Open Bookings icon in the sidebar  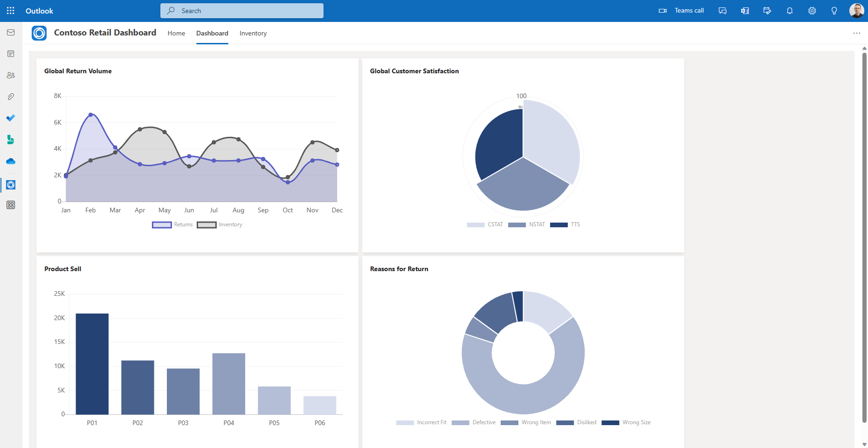[11, 140]
